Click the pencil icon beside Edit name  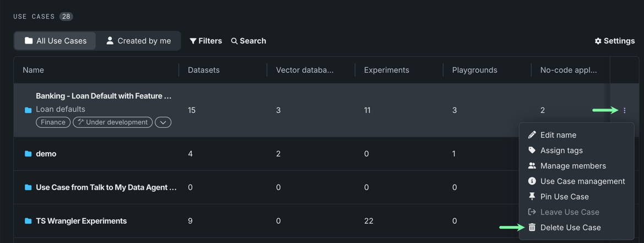tap(532, 135)
